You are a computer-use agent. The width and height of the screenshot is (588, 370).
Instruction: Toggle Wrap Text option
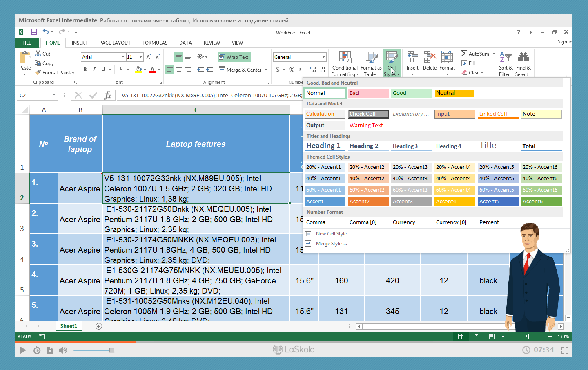coord(234,57)
